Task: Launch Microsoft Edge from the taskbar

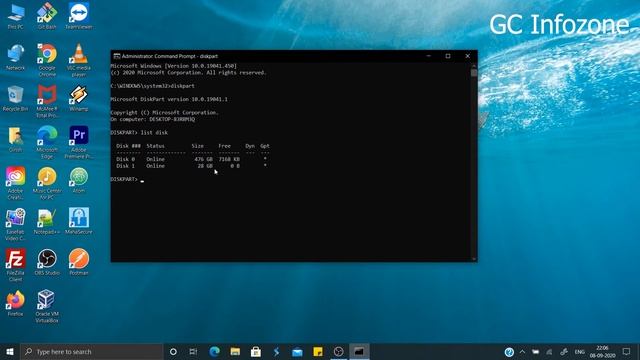Action: point(214,351)
